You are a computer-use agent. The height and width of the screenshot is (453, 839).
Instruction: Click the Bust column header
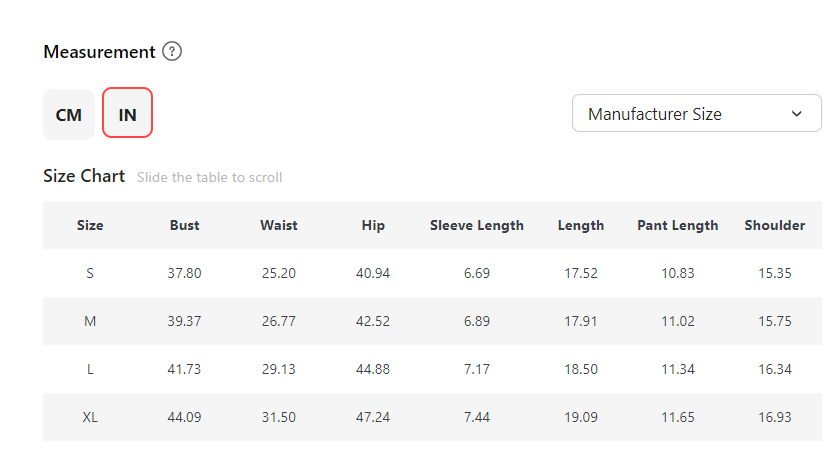tap(184, 226)
